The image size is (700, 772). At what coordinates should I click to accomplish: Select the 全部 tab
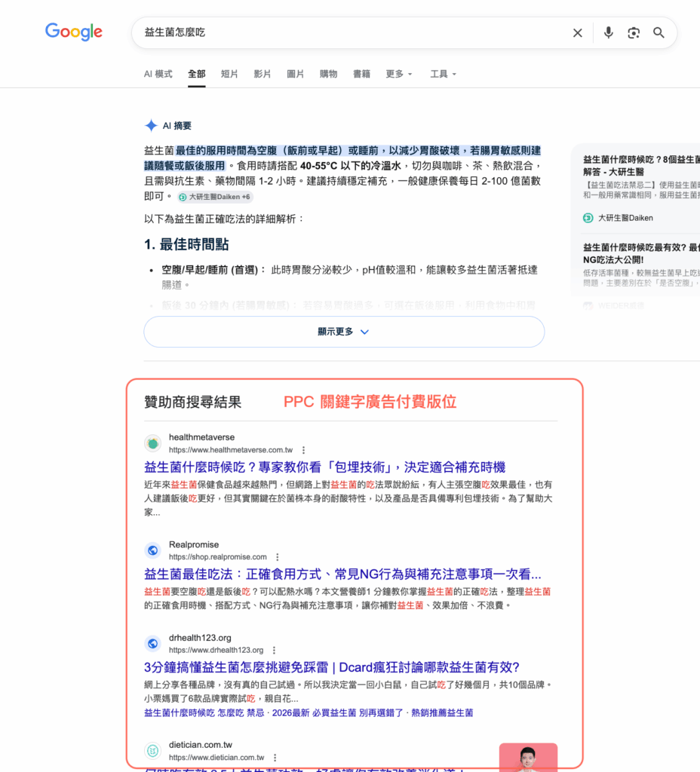click(197, 74)
